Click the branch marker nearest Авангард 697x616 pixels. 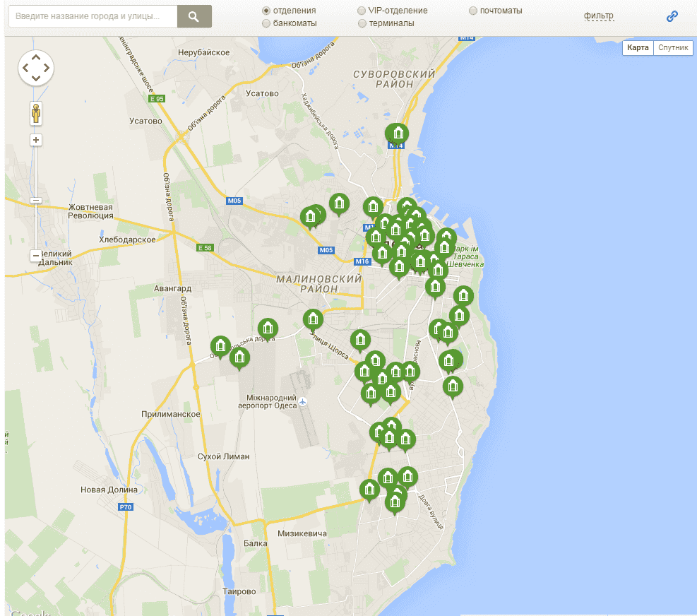coord(220,345)
